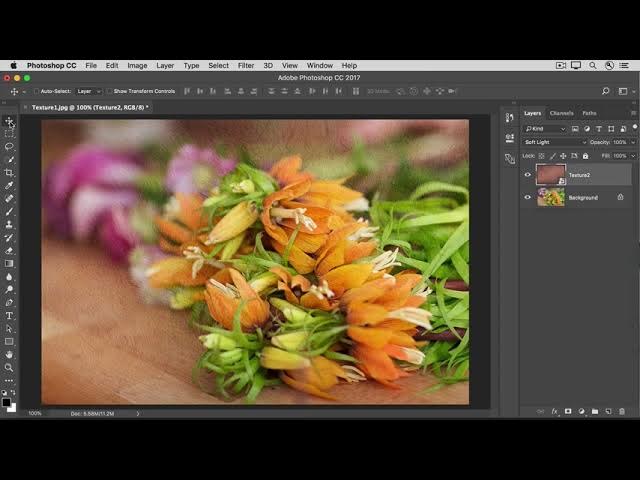Select the Crop tool
Viewport: 640px width, 480px height.
point(10,172)
